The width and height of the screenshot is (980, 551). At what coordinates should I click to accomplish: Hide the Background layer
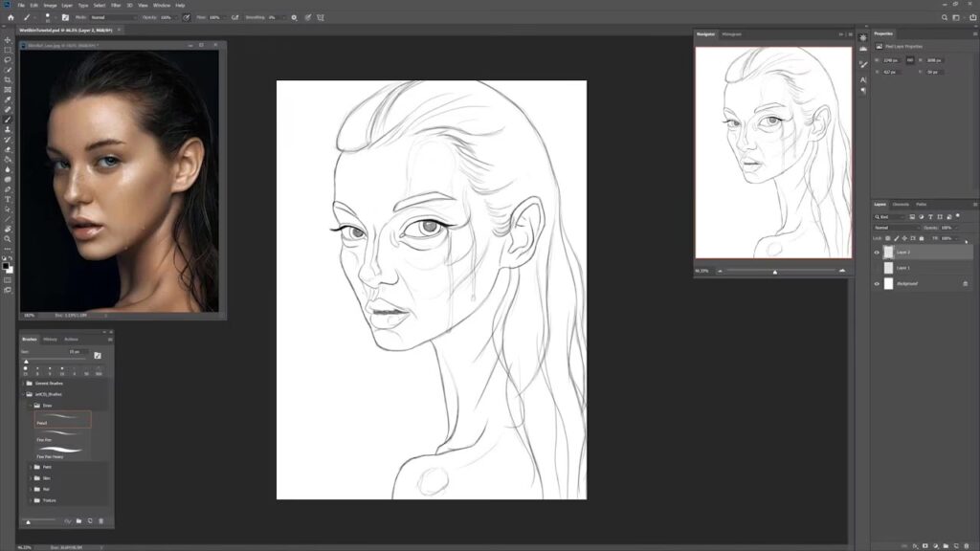coord(877,284)
